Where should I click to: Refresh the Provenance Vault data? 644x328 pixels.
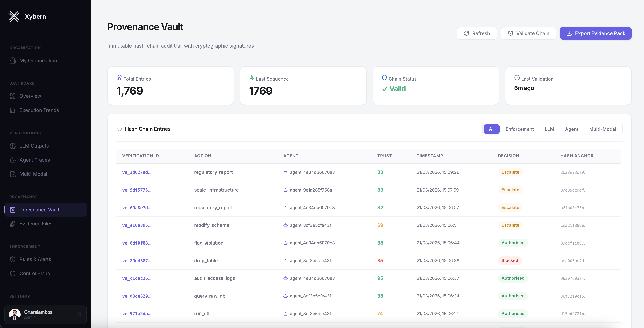[476, 33]
